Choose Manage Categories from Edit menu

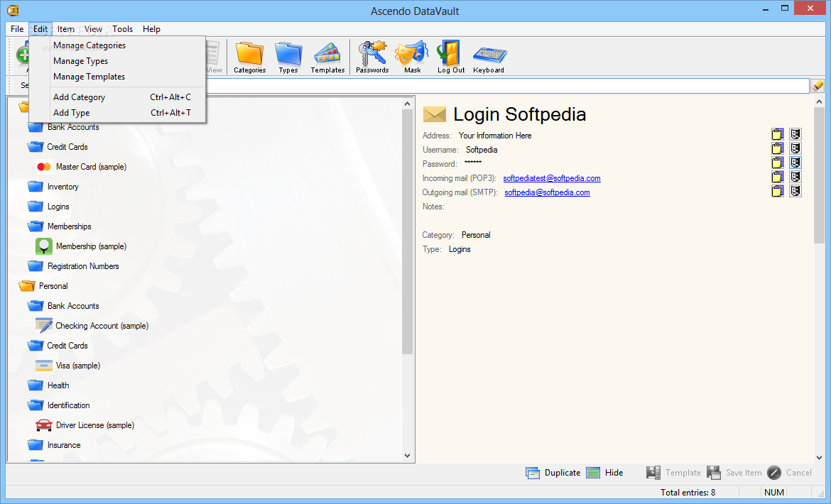(x=118, y=45)
